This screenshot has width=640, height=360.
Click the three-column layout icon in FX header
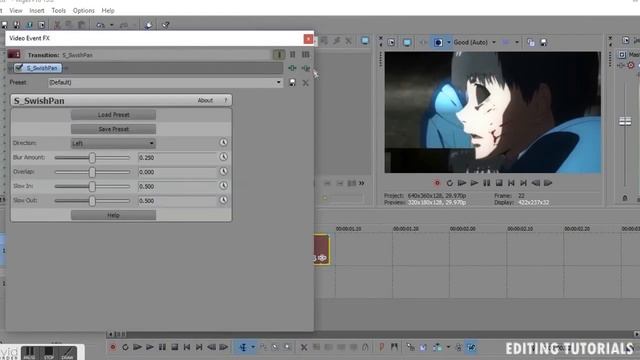(306, 54)
